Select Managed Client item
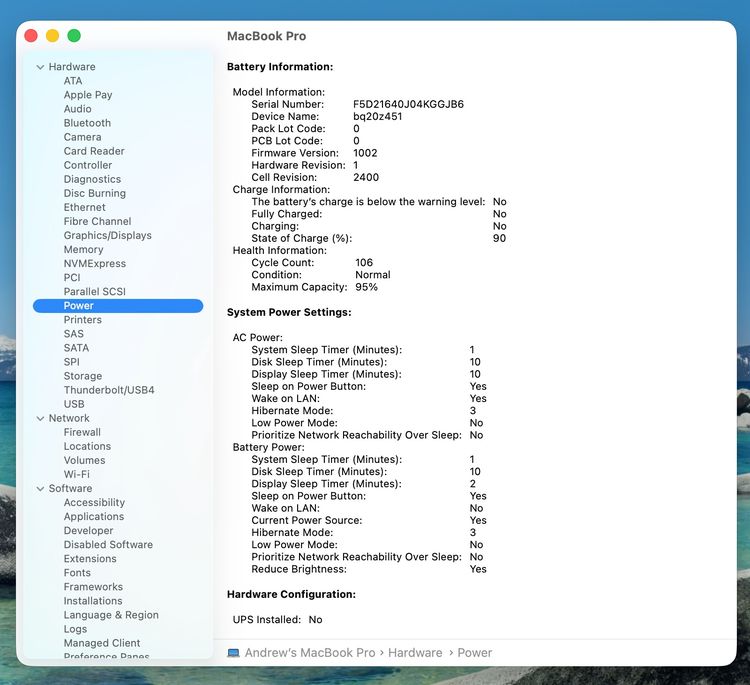750x685 pixels. click(102, 643)
